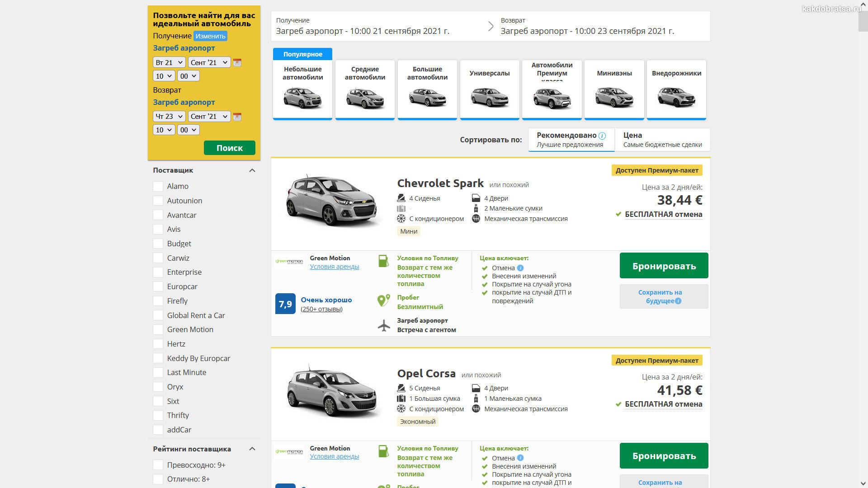The width and height of the screenshot is (868, 488).
Task: Click the airplane pickup icon for Chevrolet Spark
Action: point(384,325)
